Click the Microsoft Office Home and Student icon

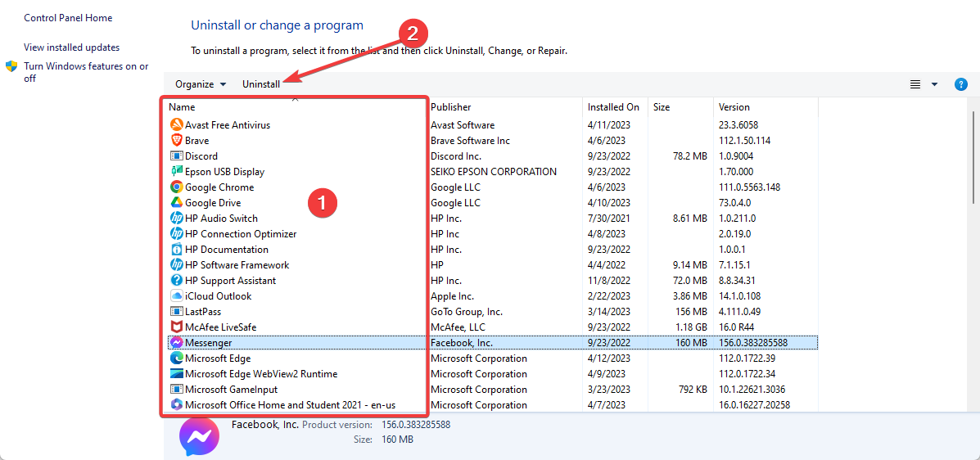point(176,405)
